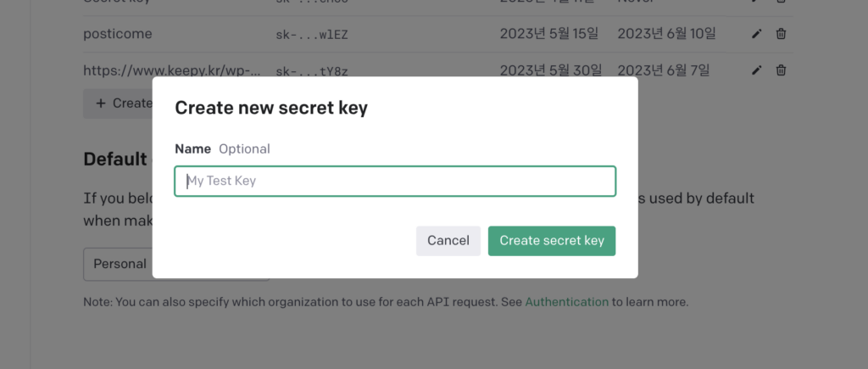868x369 pixels.
Task: Click the Create new secret key dialog title
Action: 271,108
